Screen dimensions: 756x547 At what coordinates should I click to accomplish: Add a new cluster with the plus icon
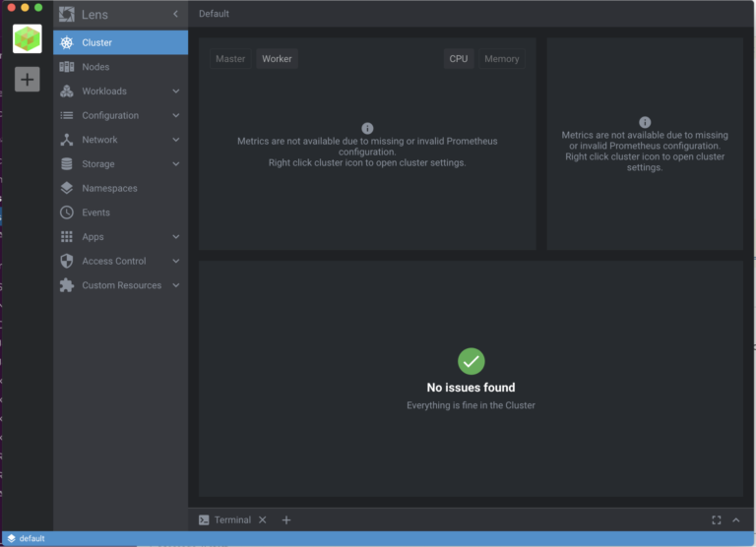point(27,80)
